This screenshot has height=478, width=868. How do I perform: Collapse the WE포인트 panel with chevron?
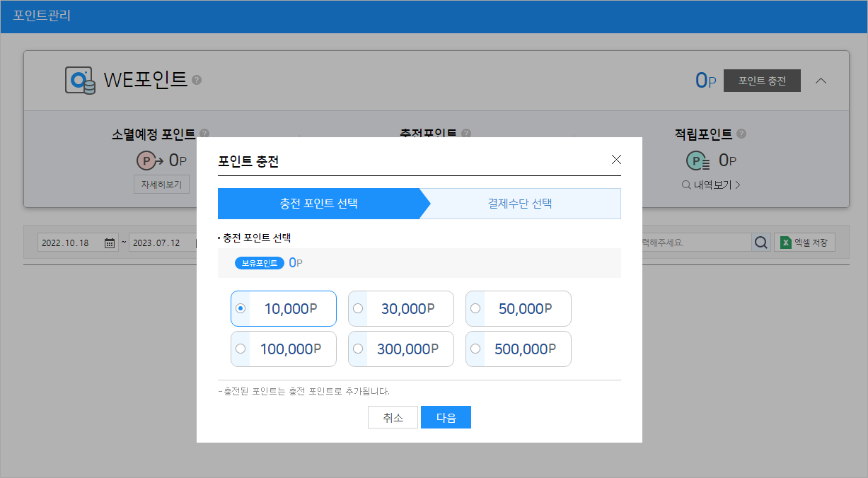tap(821, 81)
